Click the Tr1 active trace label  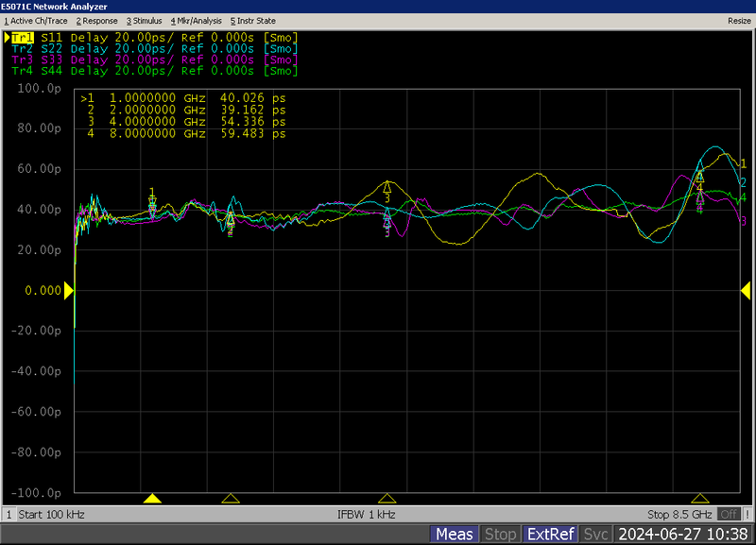coord(20,37)
